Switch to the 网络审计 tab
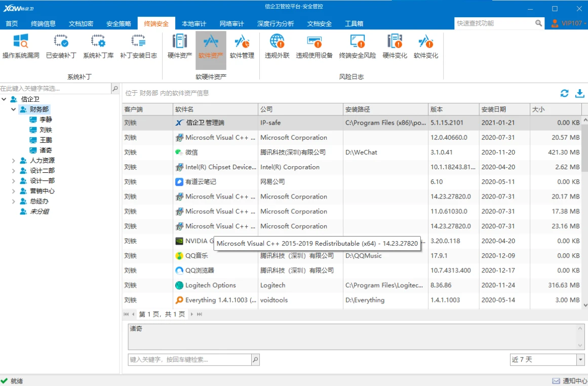Image resolution: width=588 pixels, height=386 pixels. tap(232, 24)
